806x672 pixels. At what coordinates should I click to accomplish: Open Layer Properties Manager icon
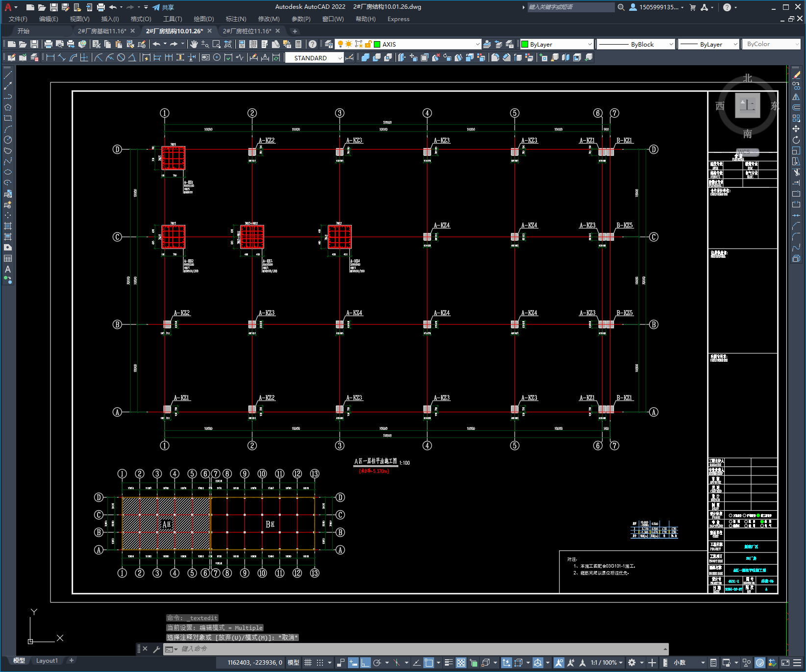coord(329,44)
